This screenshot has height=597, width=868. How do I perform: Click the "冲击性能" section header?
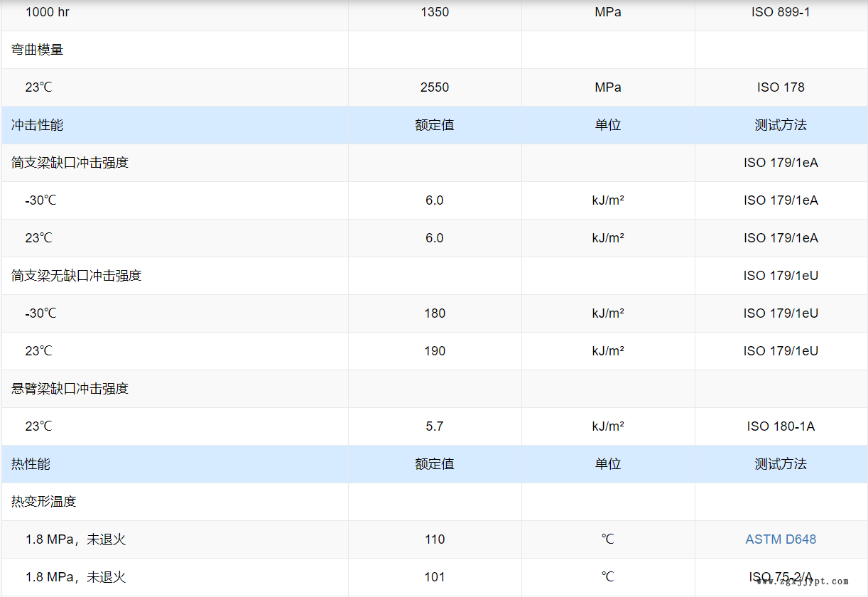pyautogui.click(x=38, y=125)
